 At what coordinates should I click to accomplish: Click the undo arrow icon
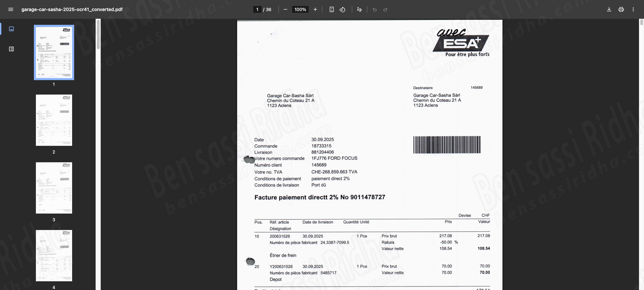(x=375, y=9)
